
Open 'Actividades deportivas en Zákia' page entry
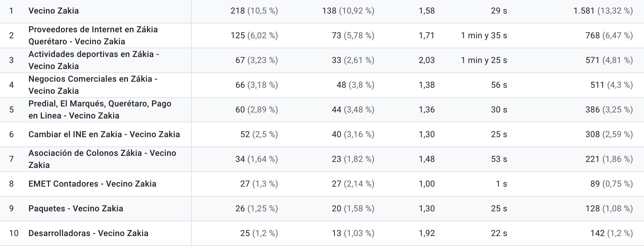(x=94, y=60)
